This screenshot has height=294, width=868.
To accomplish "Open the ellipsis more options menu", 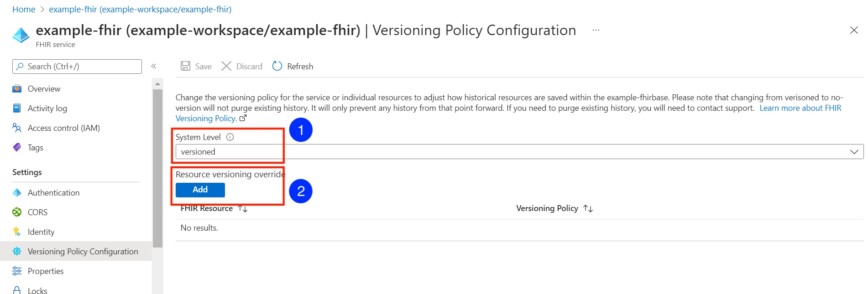I will point(596,30).
